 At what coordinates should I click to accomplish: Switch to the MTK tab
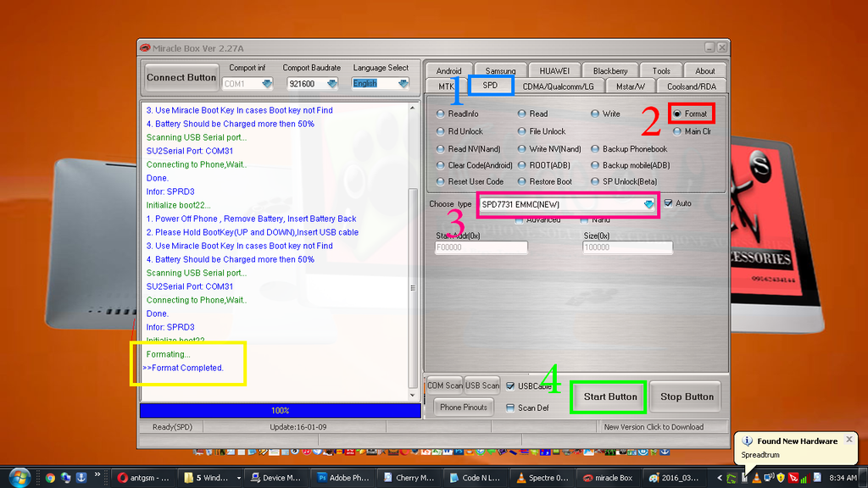point(447,86)
